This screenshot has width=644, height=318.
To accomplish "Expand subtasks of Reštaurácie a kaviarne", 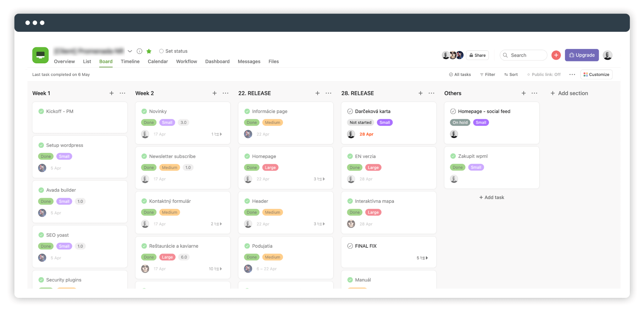I will (x=216, y=269).
